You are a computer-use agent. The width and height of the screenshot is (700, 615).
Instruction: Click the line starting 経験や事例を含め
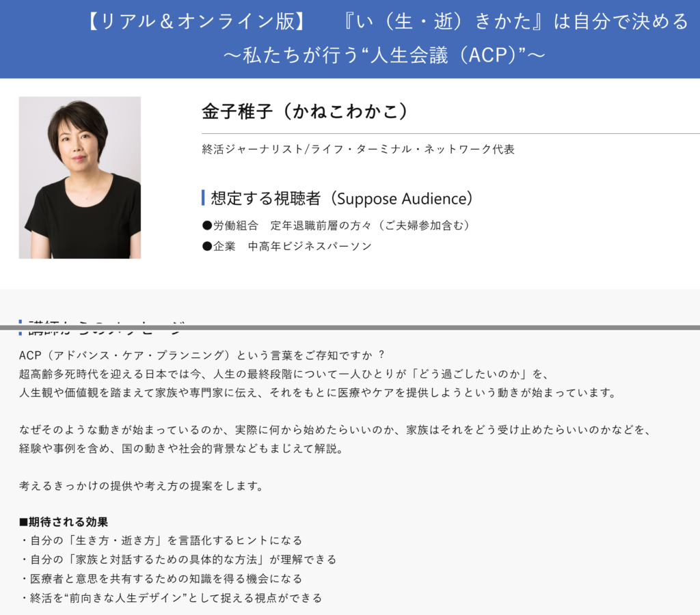click(186, 449)
